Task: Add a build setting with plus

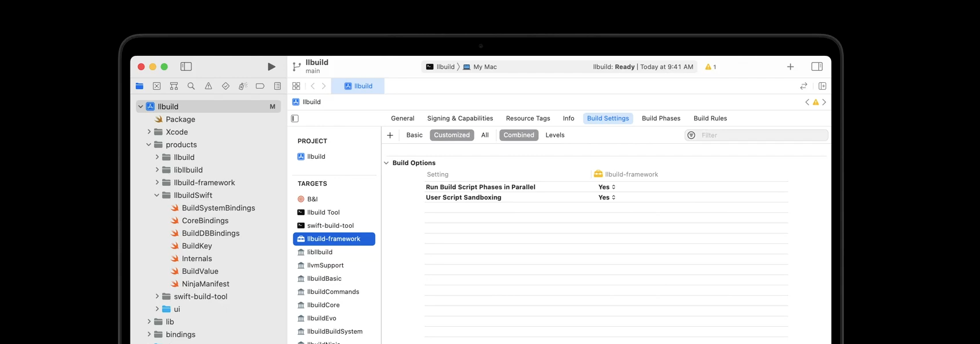Action: [x=390, y=135]
